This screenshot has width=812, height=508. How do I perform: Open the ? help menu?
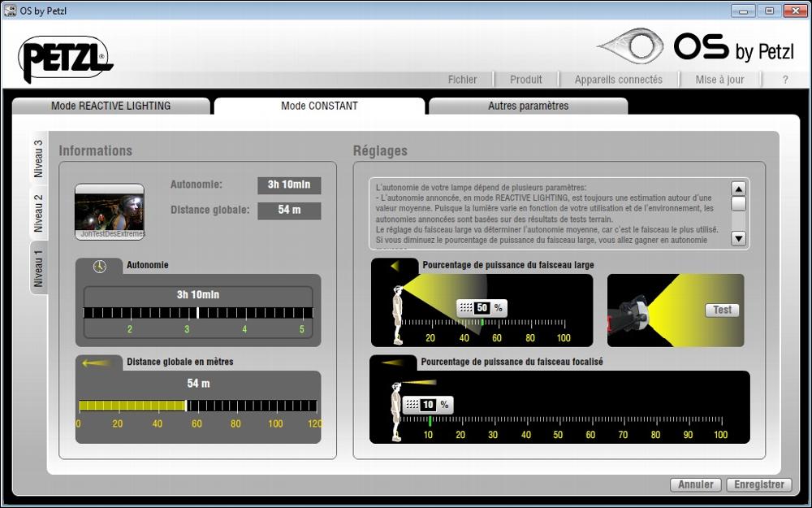pos(785,80)
